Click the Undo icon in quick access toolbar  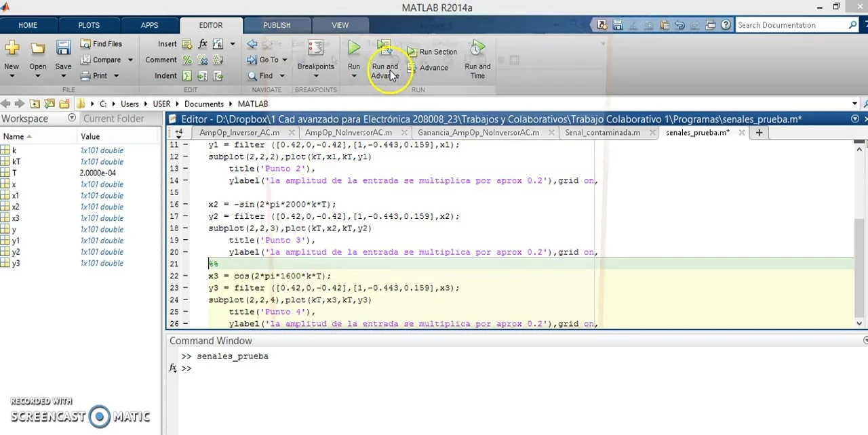pos(679,25)
